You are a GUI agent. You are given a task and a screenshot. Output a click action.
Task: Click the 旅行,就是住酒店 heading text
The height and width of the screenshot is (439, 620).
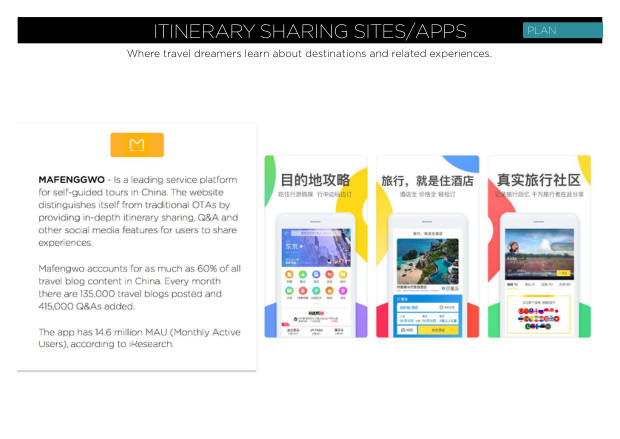pyautogui.click(x=427, y=181)
